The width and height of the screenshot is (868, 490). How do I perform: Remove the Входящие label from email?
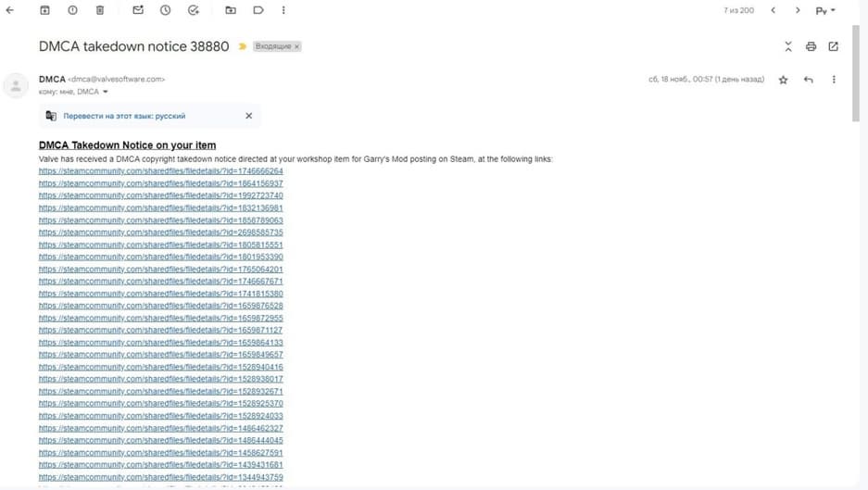296,46
